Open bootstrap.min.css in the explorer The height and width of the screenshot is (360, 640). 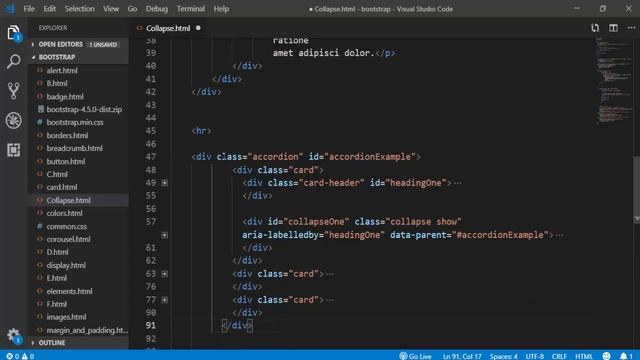(78, 122)
